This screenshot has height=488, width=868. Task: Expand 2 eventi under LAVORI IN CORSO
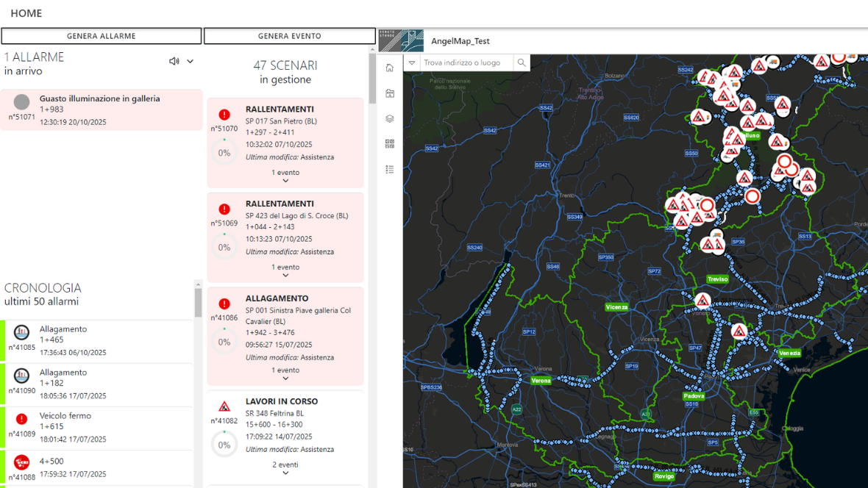285,468
